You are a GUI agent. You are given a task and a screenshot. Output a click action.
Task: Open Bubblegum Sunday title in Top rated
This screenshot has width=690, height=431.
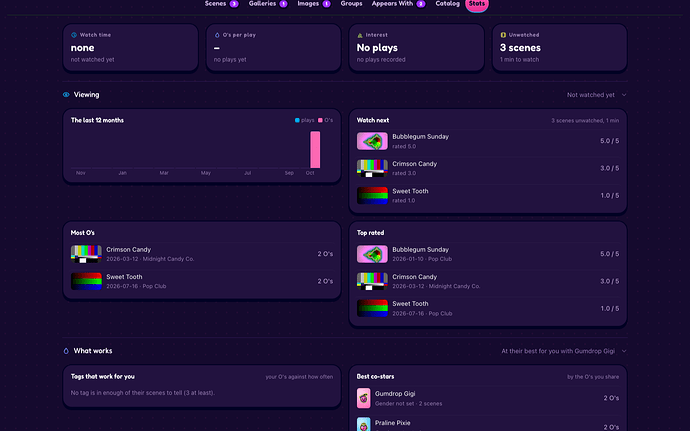421,250
